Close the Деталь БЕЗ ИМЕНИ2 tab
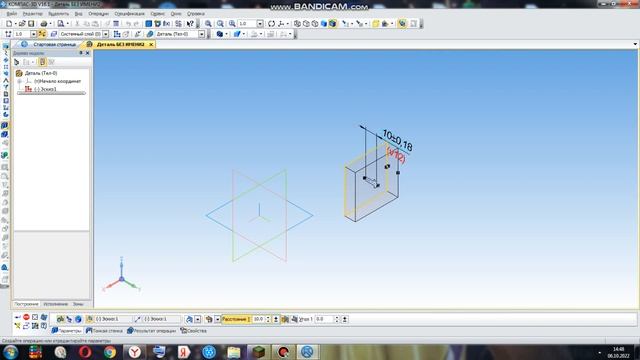Viewport: 640px width, 360px height. coord(151,44)
